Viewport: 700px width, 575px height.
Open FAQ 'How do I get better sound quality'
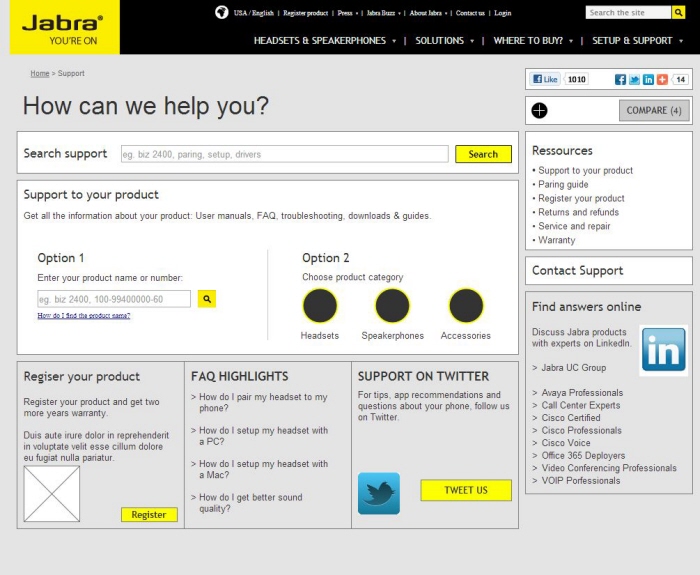coord(250,503)
